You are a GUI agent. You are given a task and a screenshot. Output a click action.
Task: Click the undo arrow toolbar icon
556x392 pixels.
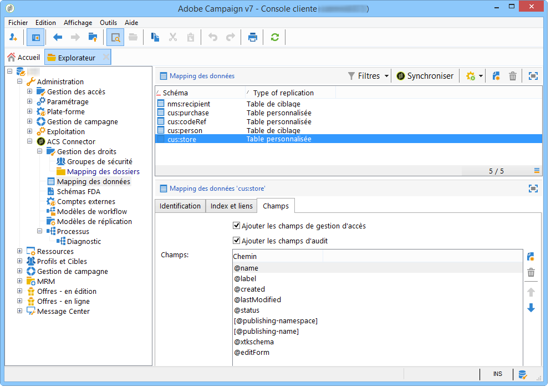(213, 37)
